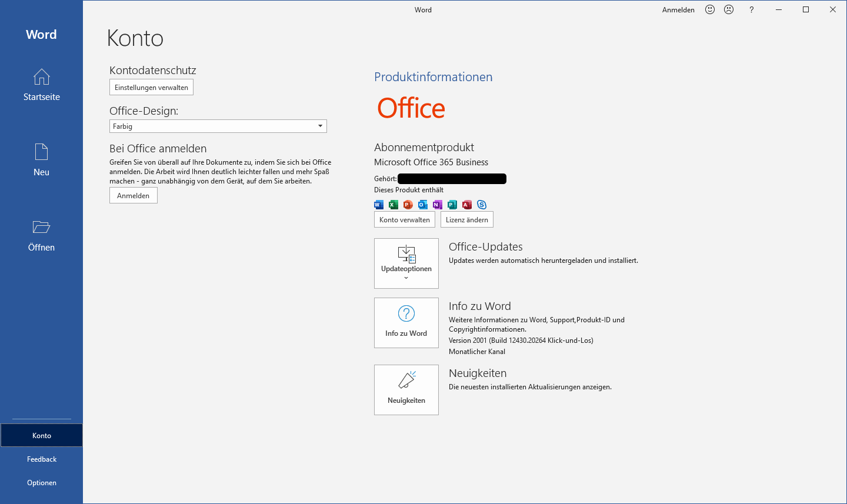The width and height of the screenshot is (847, 504).
Task: Click Einstellungen verwalten button
Action: pyautogui.click(x=151, y=87)
